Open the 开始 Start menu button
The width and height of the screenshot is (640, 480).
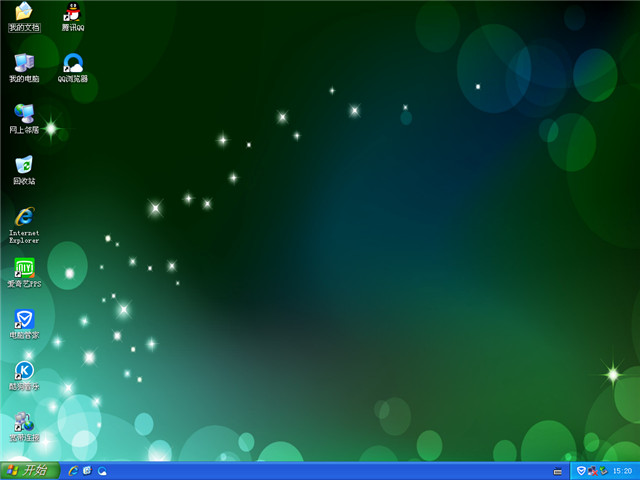(x=29, y=470)
